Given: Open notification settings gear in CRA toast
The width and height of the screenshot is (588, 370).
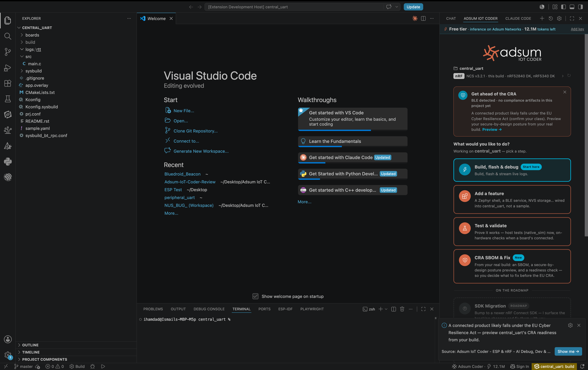Looking at the screenshot, I should coord(570,325).
